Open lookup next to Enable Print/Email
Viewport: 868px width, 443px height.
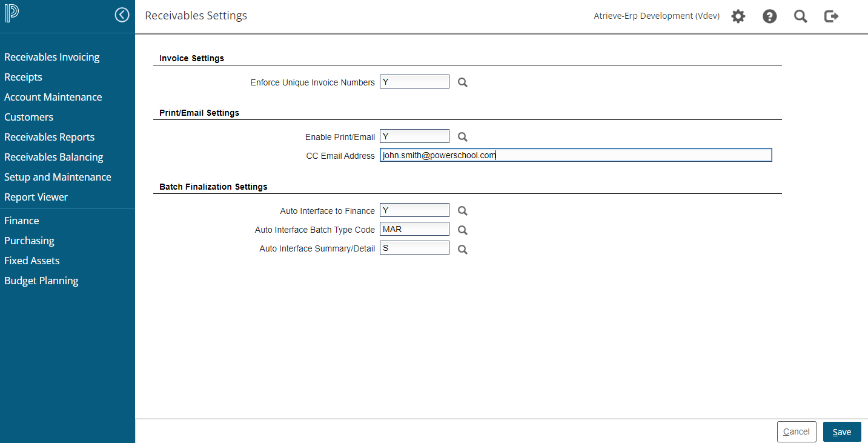(462, 137)
